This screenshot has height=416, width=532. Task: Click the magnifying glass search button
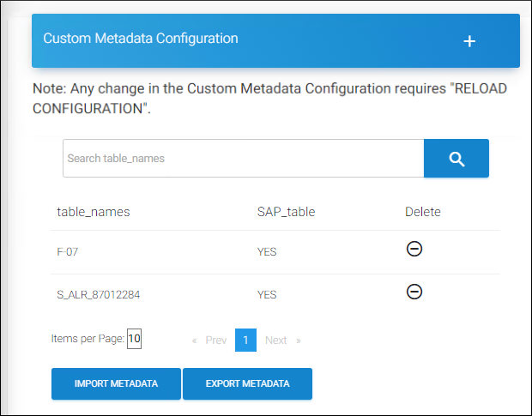456,159
